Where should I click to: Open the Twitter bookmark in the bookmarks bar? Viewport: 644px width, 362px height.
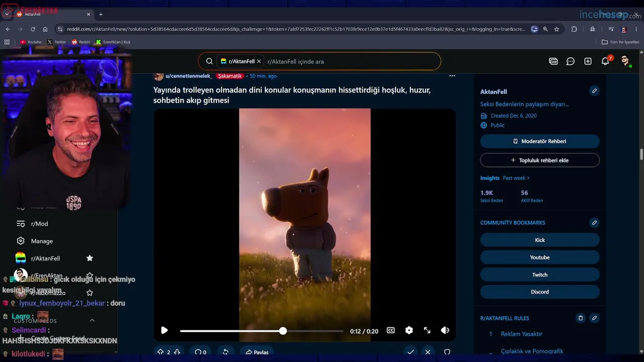[56, 42]
